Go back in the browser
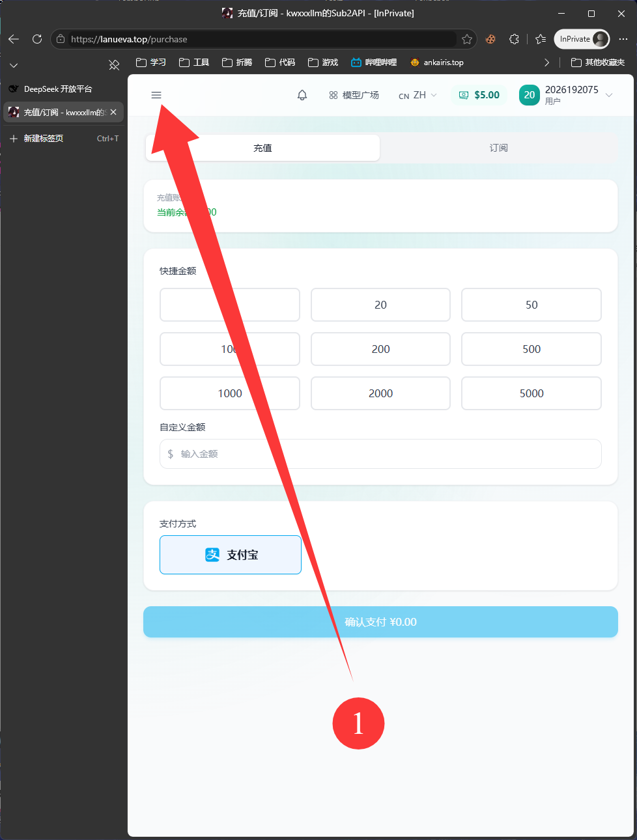This screenshot has width=637, height=840. 14,39
